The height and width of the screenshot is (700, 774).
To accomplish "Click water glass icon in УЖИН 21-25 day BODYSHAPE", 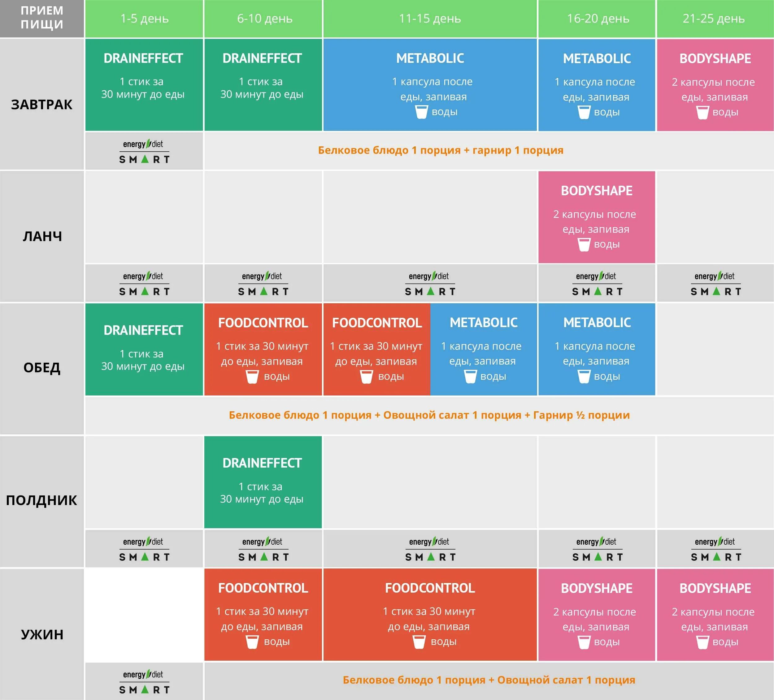I will click(702, 642).
